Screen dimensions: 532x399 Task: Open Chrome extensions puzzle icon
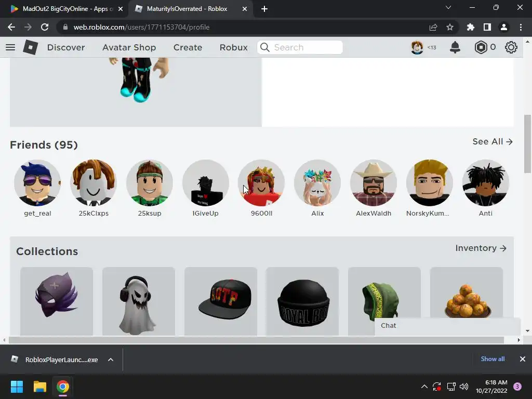point(471,27)
